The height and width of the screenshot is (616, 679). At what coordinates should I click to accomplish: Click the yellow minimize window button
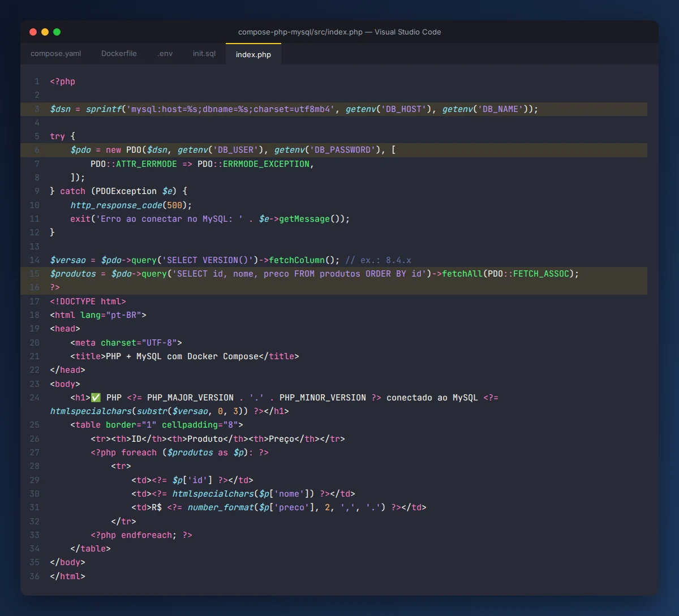tap(45, 32)
